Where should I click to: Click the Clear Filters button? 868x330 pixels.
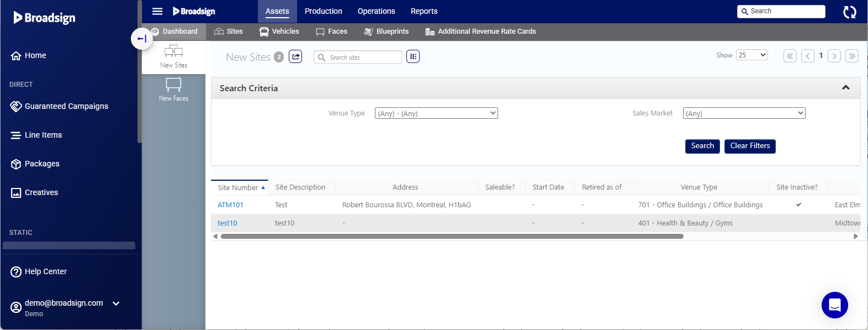tap(749, 146)
